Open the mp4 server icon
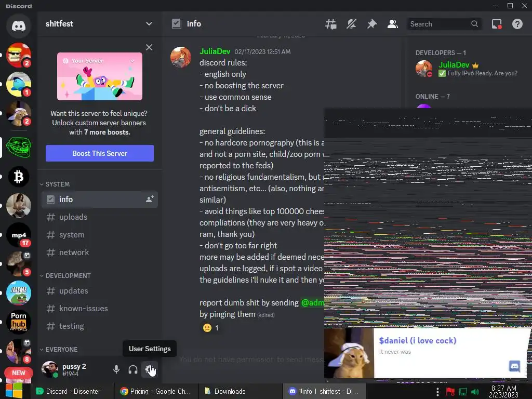 point(19,235)
